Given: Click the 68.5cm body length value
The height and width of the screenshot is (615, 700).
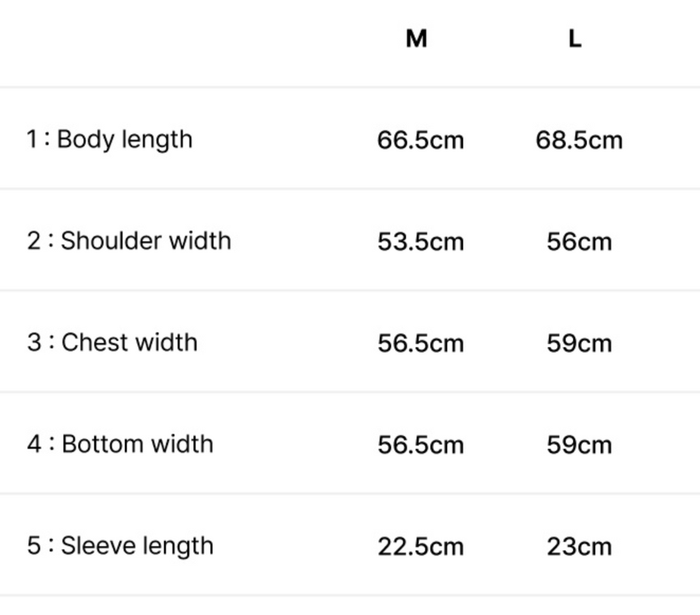Looking at the screenshot, I should click(579, 140).
